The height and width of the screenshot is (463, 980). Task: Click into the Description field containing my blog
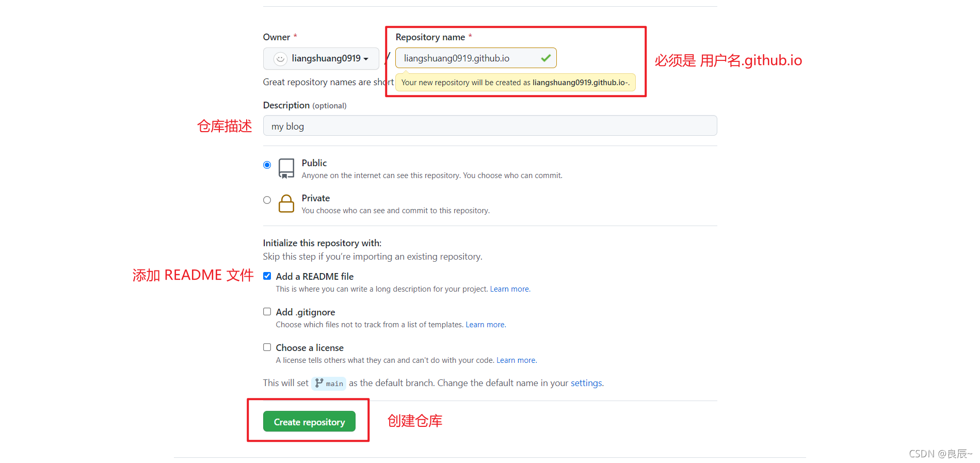[490, 126]
